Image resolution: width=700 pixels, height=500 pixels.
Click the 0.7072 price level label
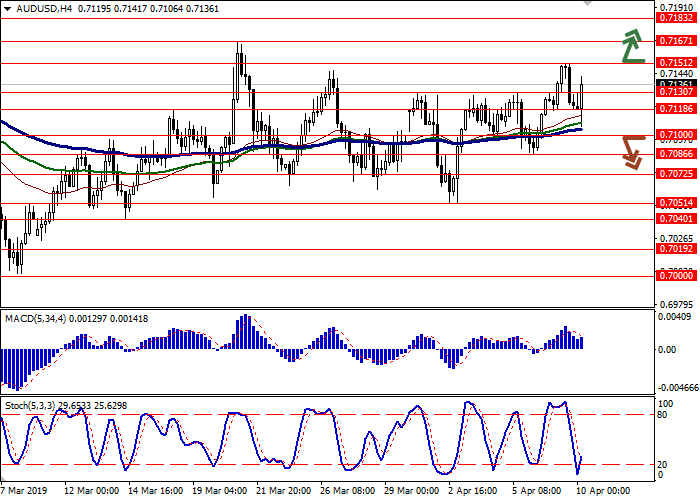[x=677, y=173]
